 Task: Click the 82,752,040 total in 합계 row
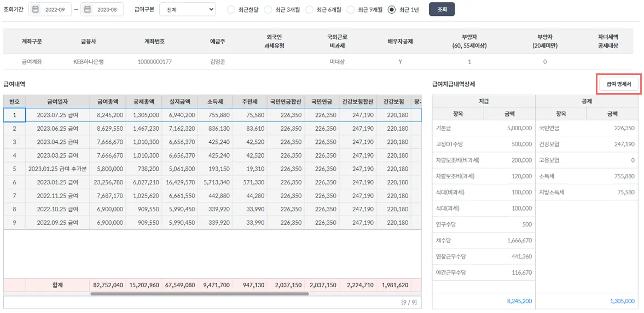108,284
